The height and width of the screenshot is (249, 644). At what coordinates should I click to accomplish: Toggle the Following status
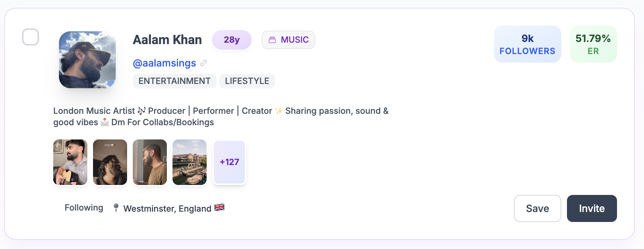(83, 208)
